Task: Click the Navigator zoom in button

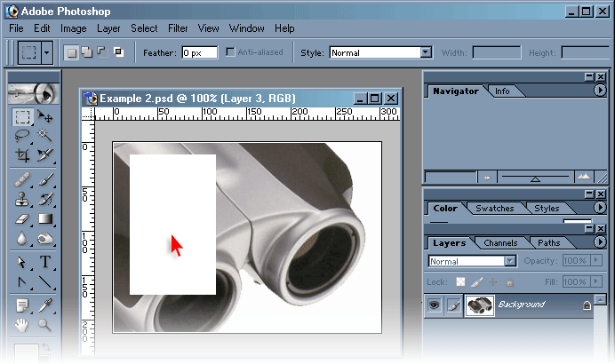Action: (584, 177)
